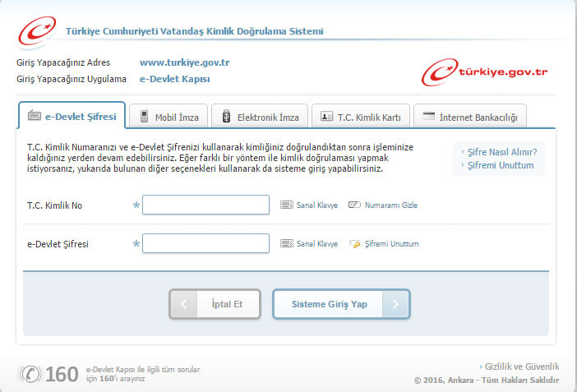Switch to the İnternet Bankacılığı tab
577x392 pixels.
pos(470,117)
